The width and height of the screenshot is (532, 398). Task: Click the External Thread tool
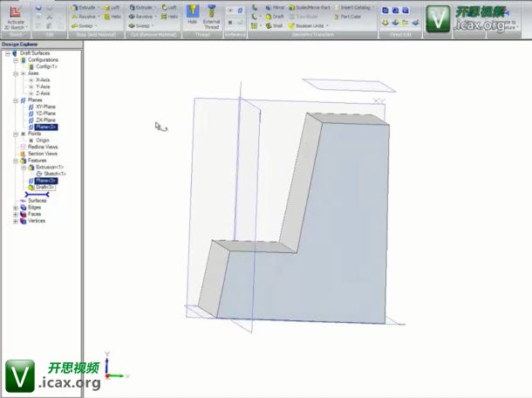[x=211, y=17]
